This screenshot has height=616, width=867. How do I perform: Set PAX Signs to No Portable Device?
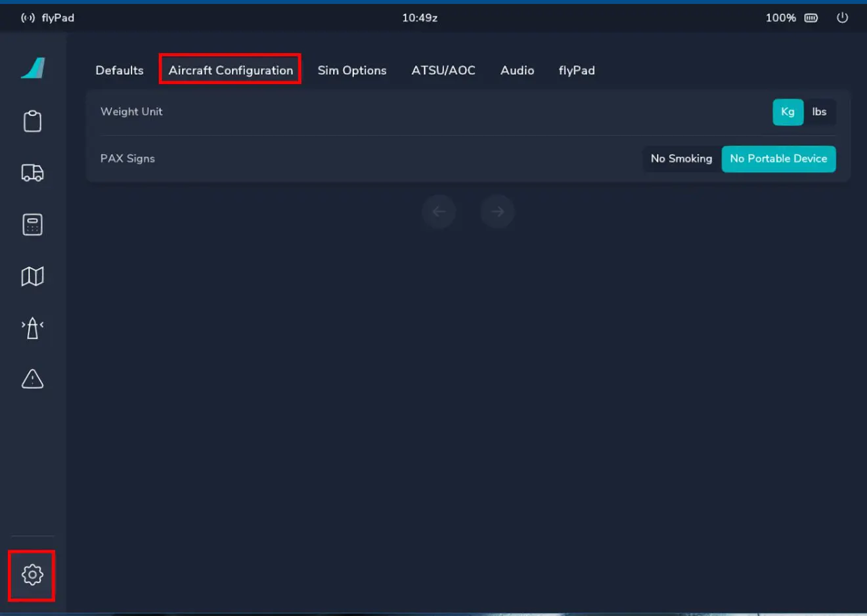click(778, 159)
